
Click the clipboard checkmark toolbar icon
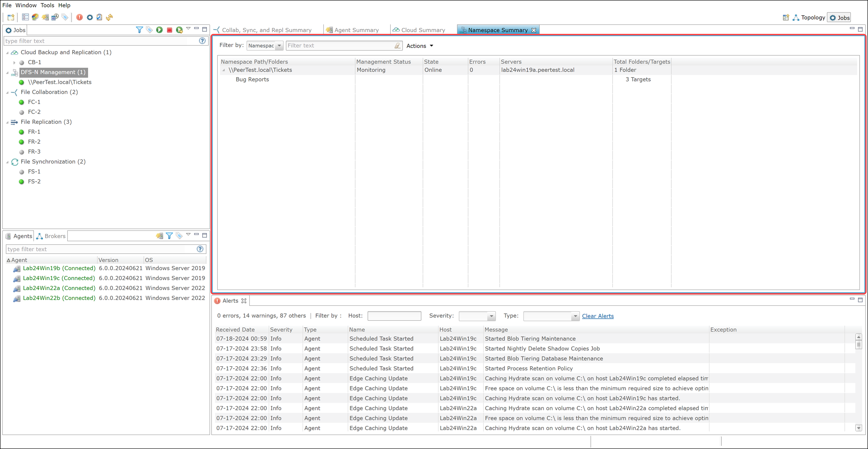tap(99, 17)
